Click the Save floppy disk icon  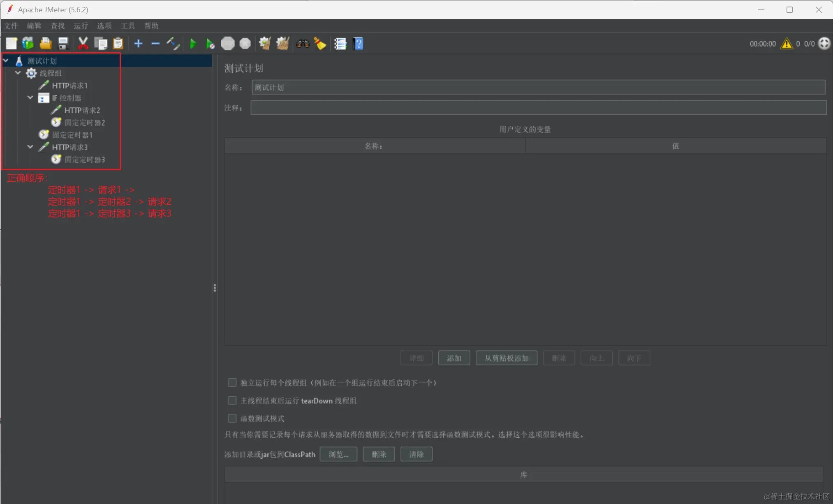(63, 44)
